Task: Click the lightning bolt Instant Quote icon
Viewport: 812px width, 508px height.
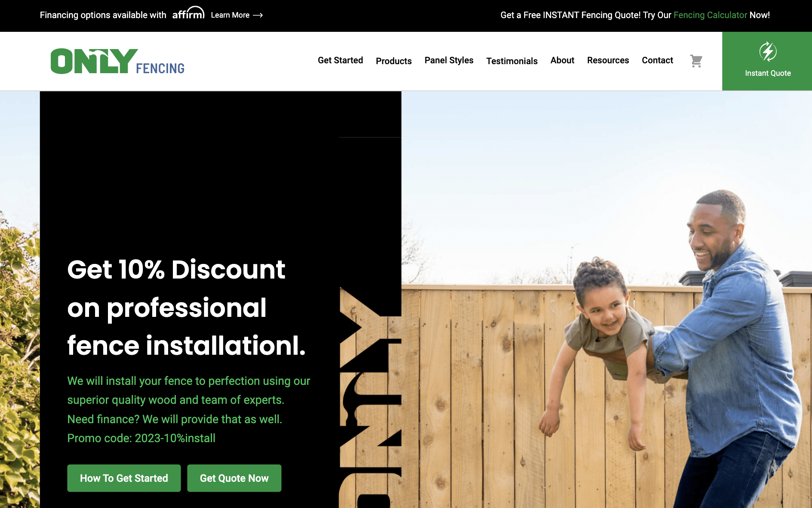Action: (768, 52)
